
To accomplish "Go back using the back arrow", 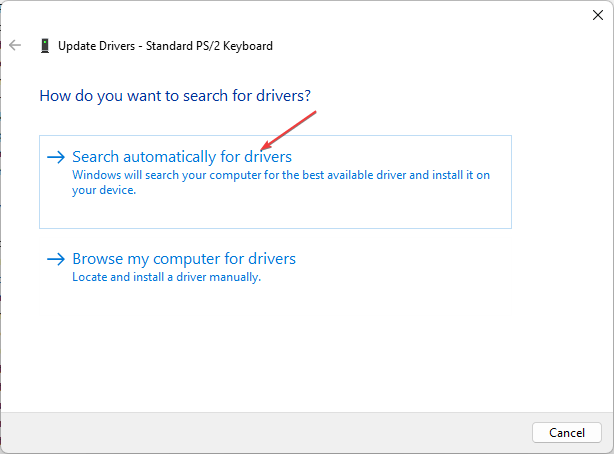I will 15,45.
